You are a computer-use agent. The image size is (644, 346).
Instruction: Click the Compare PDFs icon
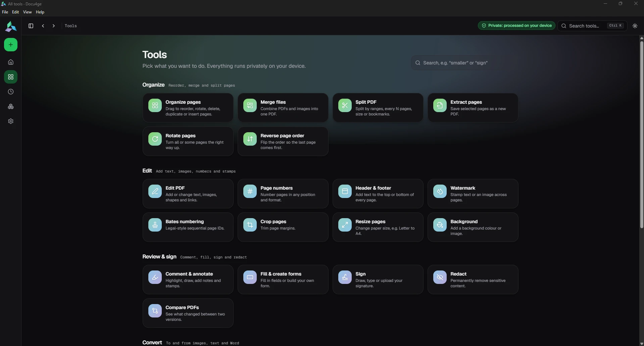point(155,311)
